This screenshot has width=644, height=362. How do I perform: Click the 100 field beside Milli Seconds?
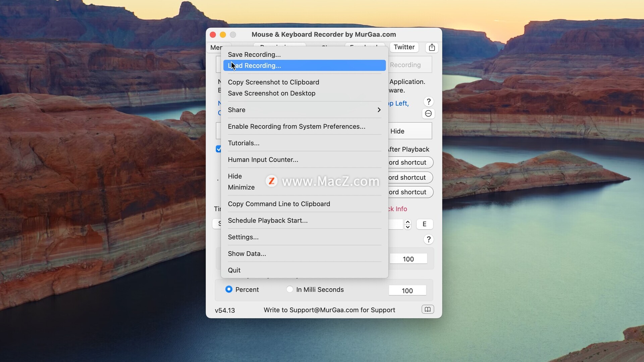pos(407,291)
